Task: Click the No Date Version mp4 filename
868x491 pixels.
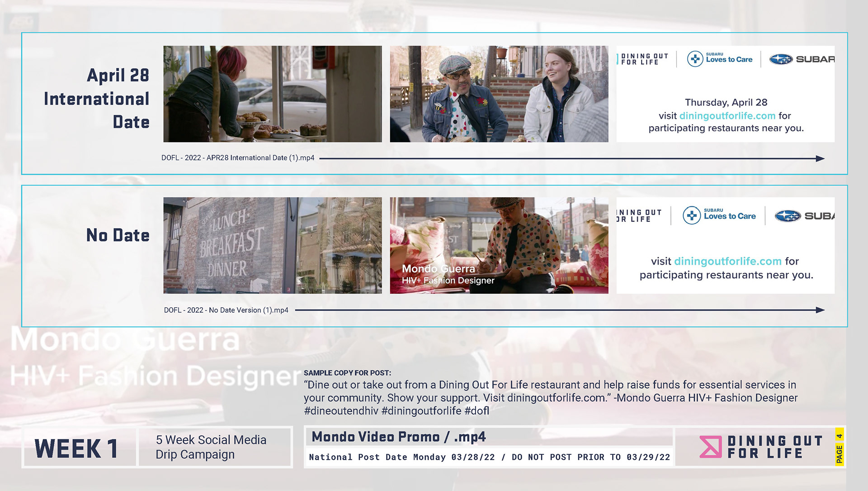Action: 226,310
